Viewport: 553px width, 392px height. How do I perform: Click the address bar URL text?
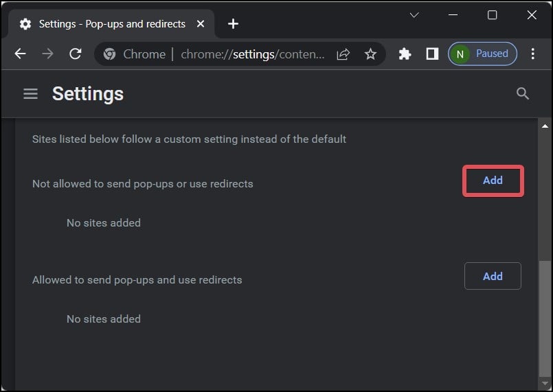253,54
